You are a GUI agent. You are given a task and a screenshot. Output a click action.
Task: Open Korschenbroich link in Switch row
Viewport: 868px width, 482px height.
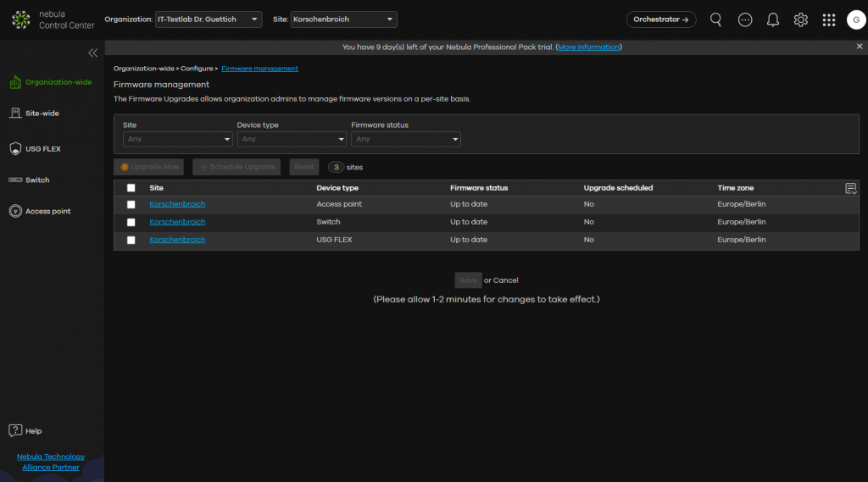pyautogui.click(x=177, y=222)
